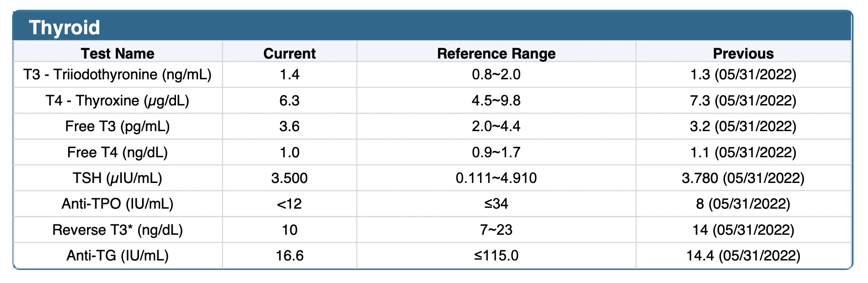Click the Thyroid panel header

432,26
